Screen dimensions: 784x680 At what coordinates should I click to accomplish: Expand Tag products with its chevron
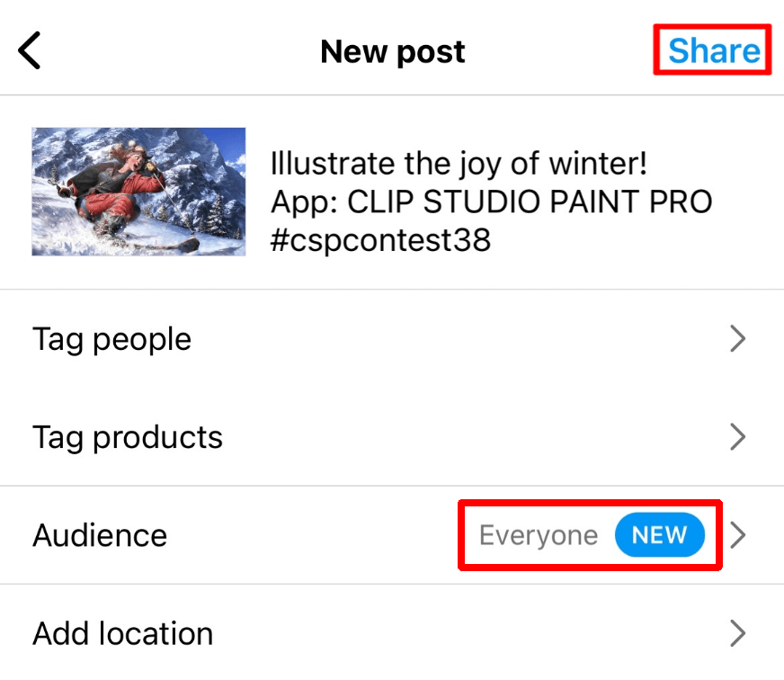point(737,437)
